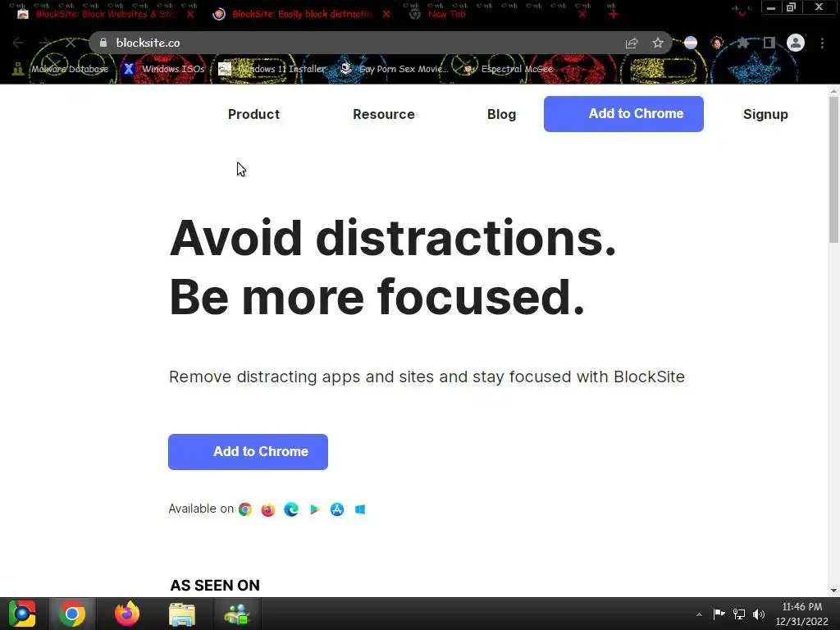Open the tab search dropdown arrow

pyautogui.click(x=742, y=14)
